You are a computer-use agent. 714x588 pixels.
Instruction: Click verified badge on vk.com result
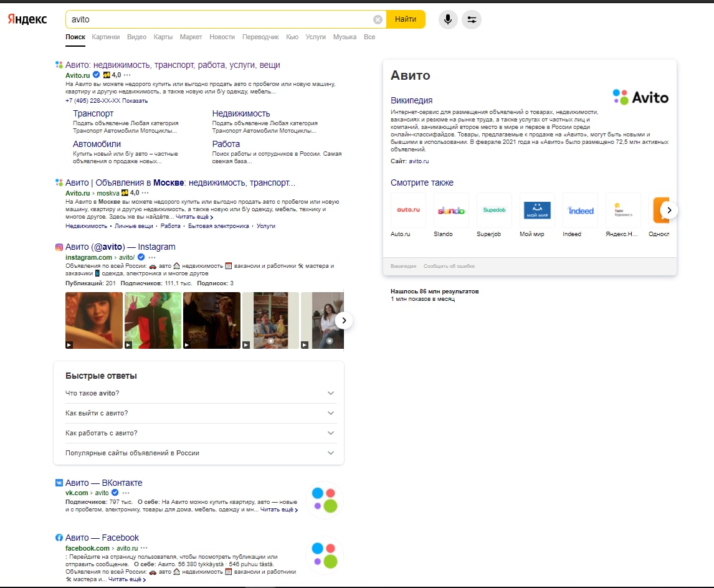[115, 493]
